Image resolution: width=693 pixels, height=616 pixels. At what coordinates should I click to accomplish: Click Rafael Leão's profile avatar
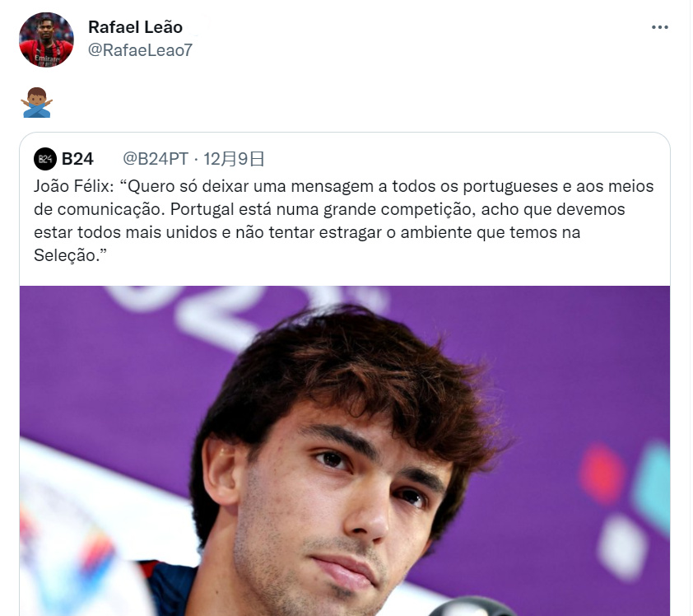coord(46,40)
